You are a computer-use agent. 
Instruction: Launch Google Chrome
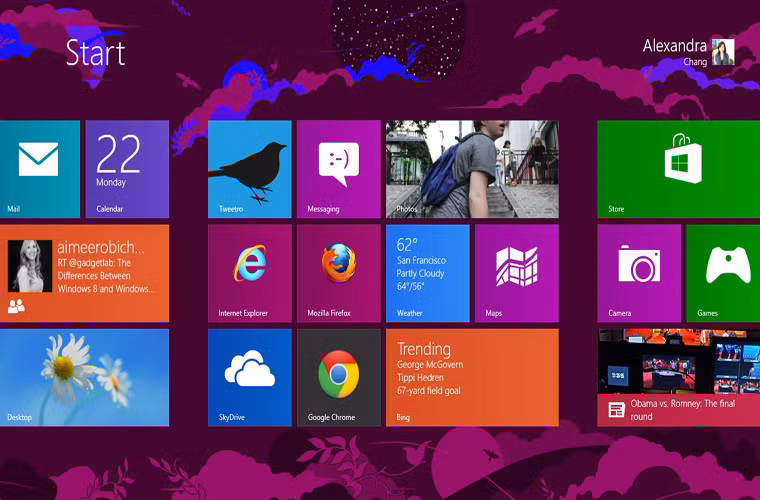[339, 378]
